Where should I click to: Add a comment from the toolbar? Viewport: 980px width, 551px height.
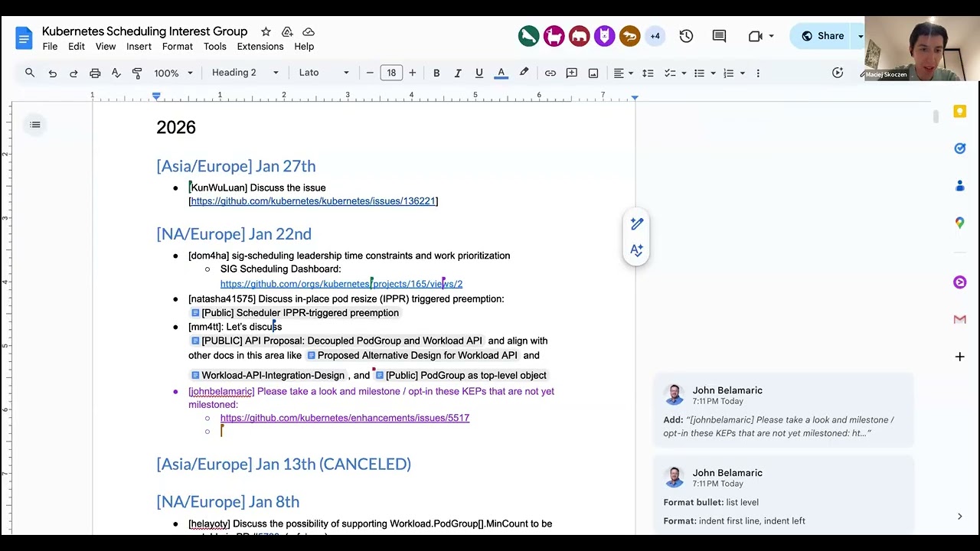[x=572, y=73]
